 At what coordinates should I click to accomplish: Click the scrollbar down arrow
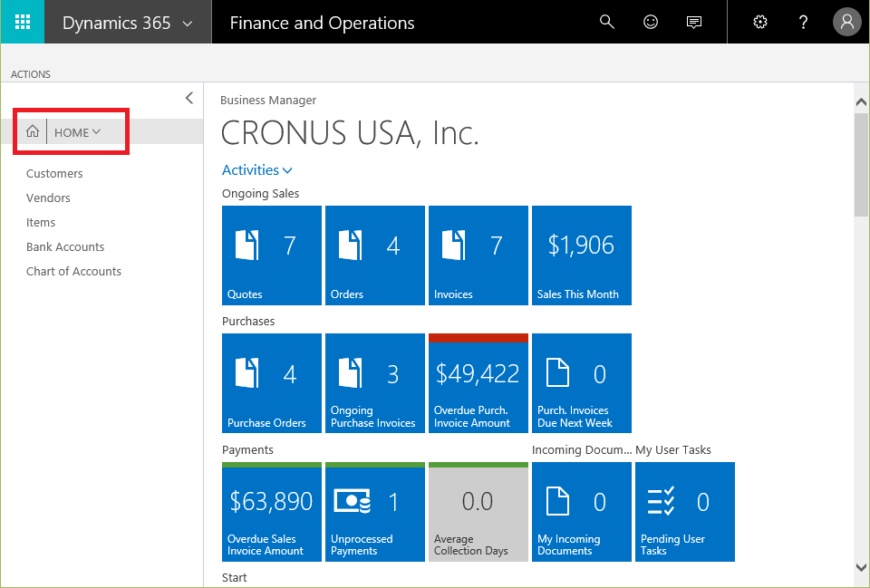point(861,567)
